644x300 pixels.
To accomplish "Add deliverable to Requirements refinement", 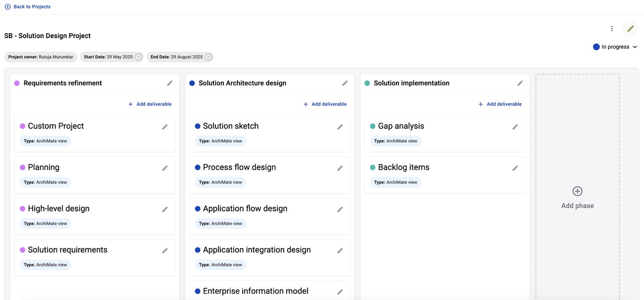I will [x=150, y=104].
